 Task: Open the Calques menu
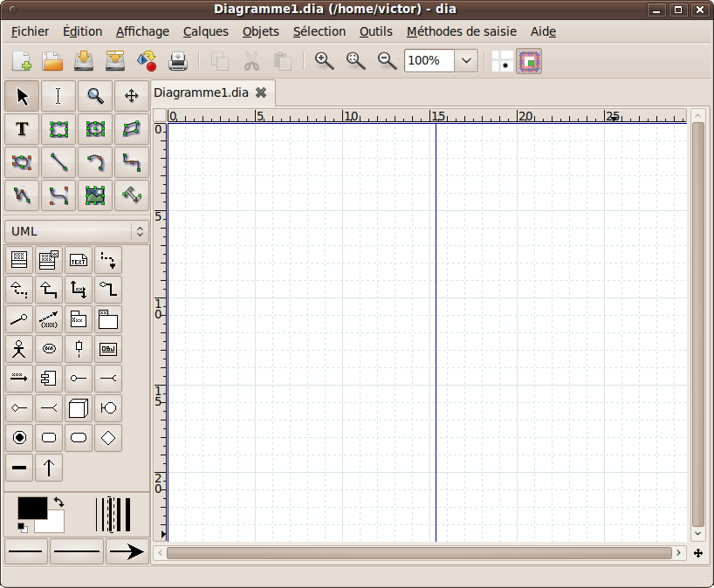[206, 31]
